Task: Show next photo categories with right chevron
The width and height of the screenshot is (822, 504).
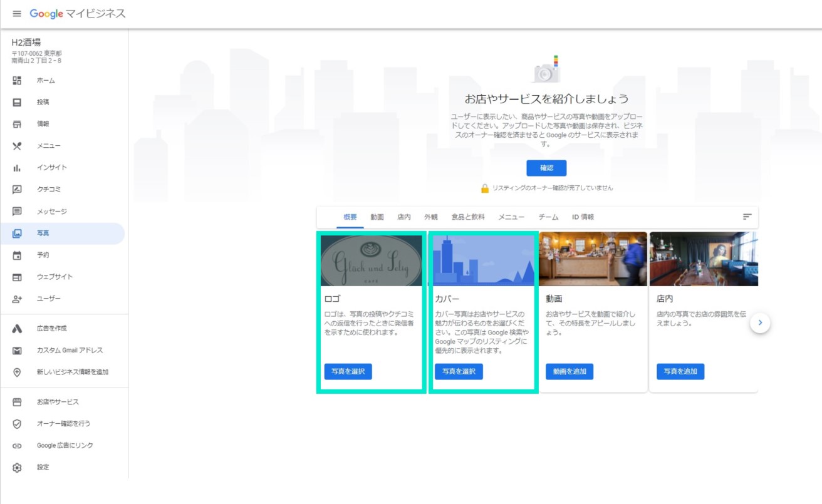Action: point(760,322)
